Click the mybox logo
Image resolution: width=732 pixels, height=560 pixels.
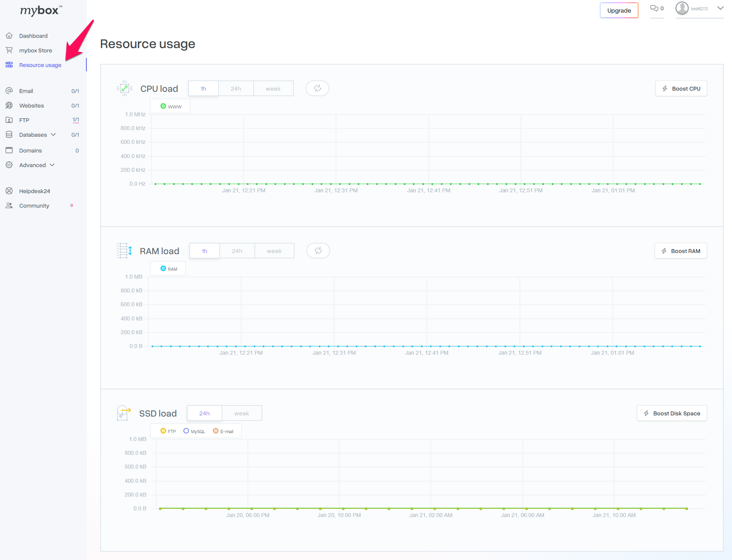click(41, 11)
